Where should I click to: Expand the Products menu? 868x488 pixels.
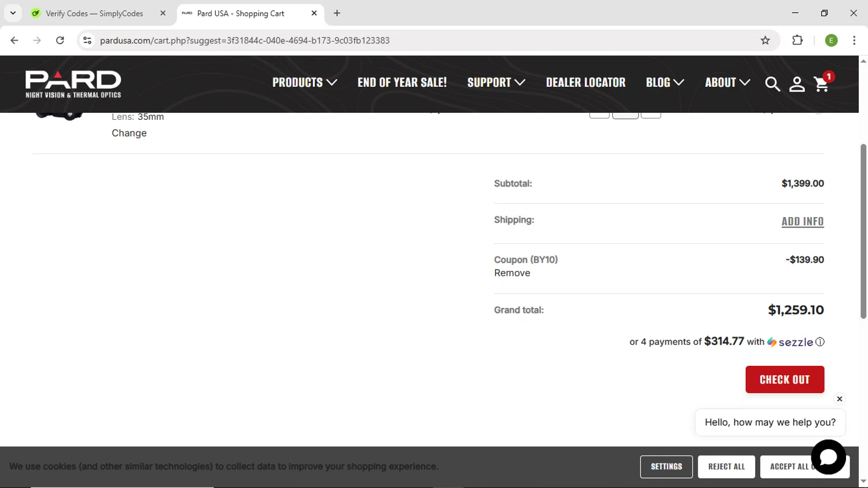pos(304,82)
